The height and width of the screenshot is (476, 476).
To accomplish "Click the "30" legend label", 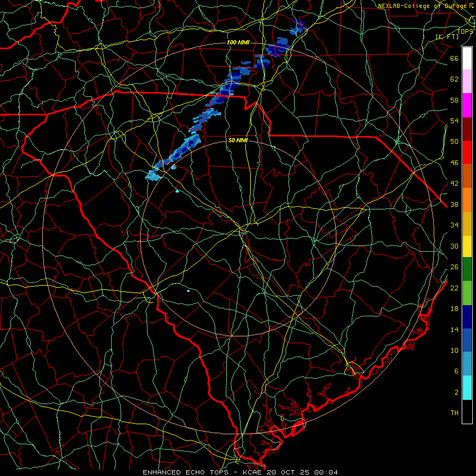I will [454, 246].
